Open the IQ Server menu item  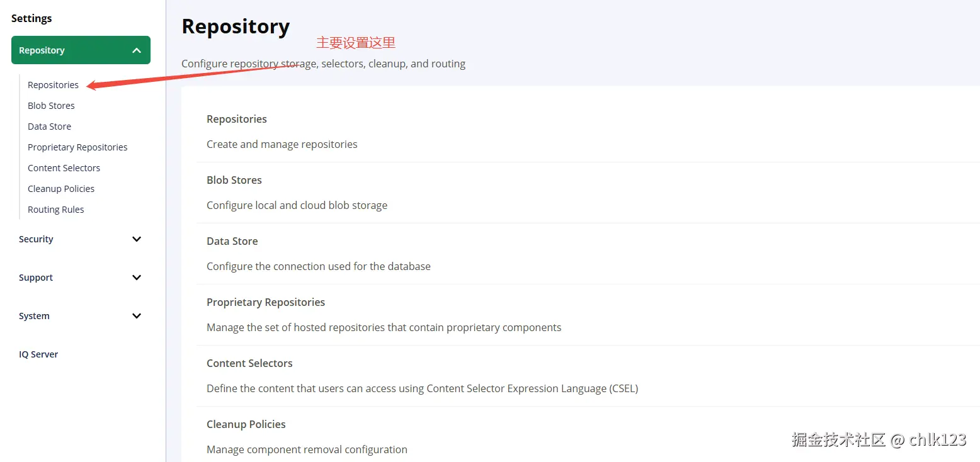(38, 354)
